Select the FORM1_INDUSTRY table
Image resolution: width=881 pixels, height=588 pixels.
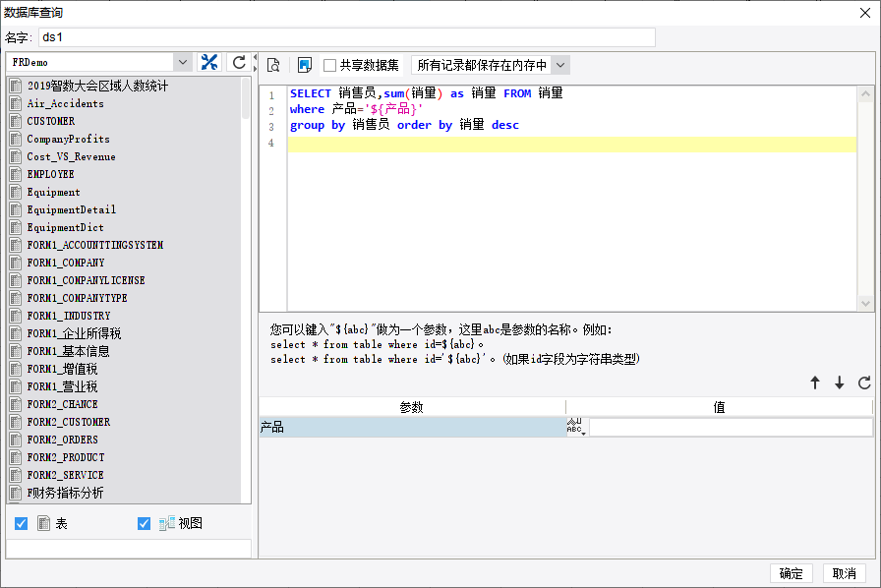click(69, 316)
